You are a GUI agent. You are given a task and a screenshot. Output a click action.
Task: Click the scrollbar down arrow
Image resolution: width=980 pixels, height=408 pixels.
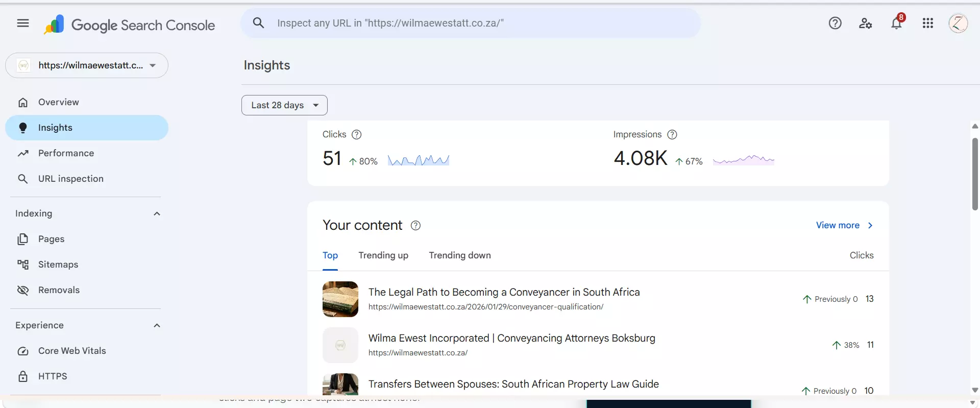click(x=975, y=390)
